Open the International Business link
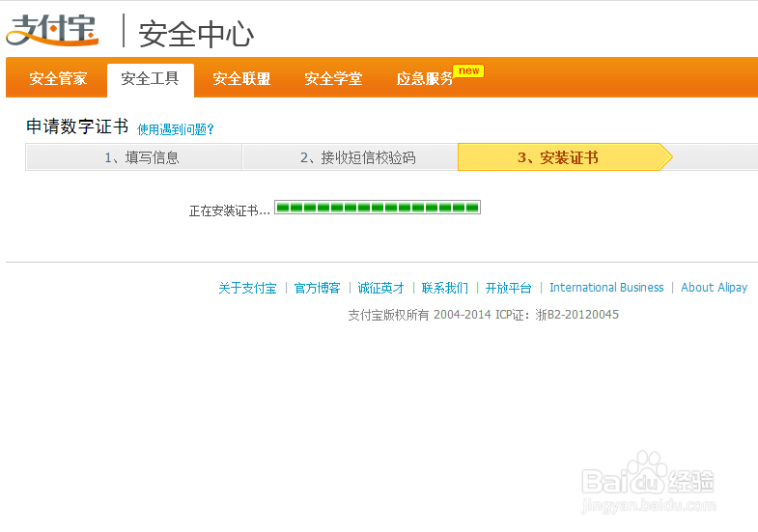 pos(606,288)
